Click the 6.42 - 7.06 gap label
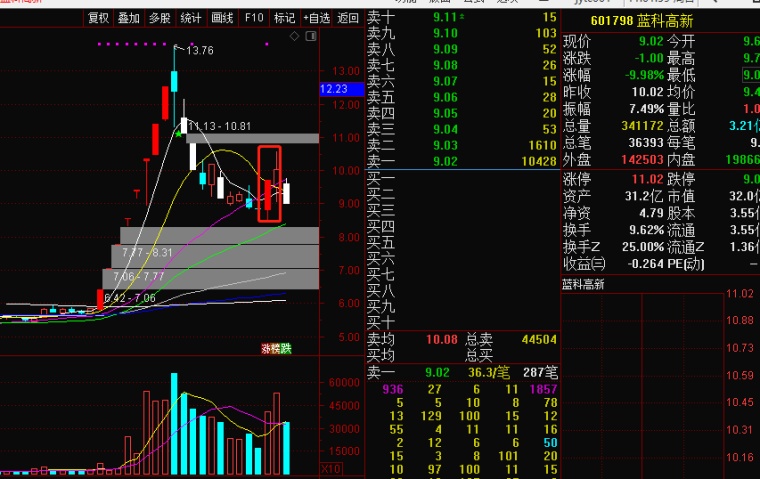Screen dimensions: 760x479 pos(130,298)
